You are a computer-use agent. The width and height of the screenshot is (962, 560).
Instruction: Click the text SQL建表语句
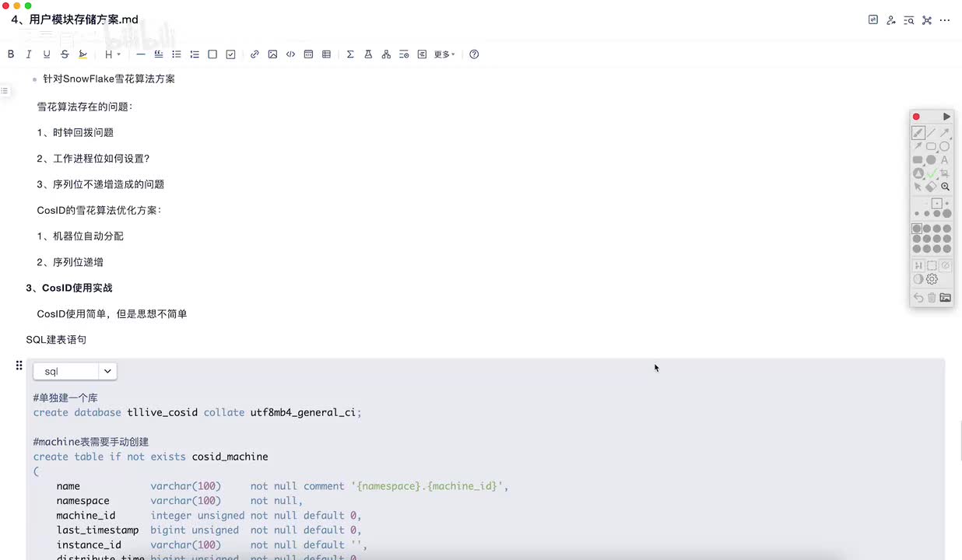(x=56, y=340)
